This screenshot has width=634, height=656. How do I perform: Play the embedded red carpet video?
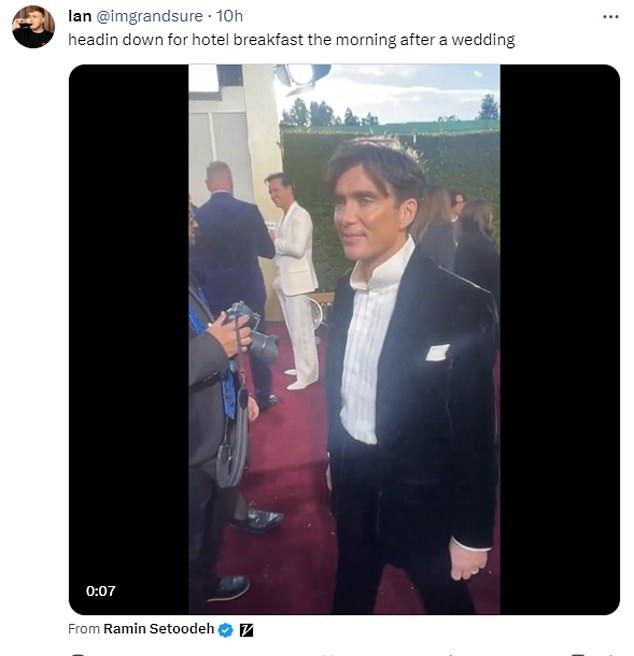click(x=344, y=339)
